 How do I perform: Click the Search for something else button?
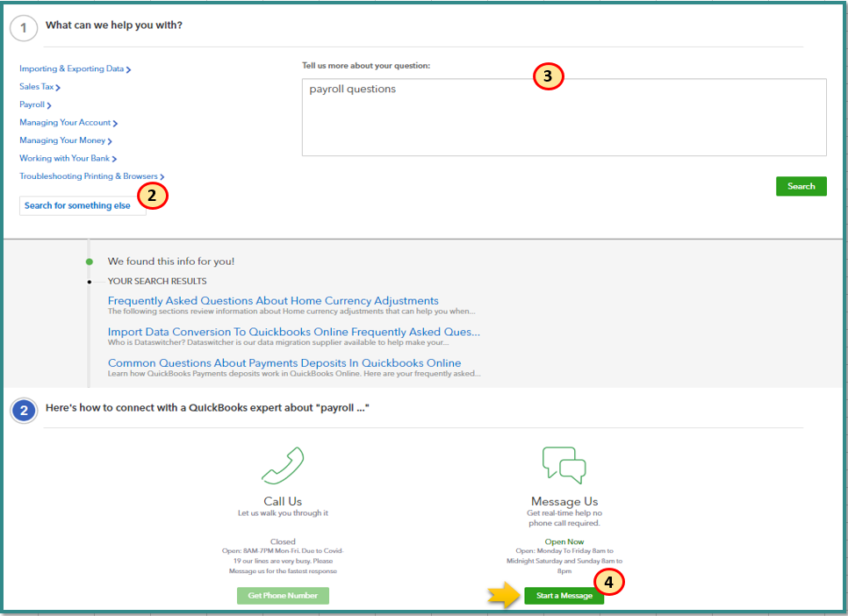point(83,205)
